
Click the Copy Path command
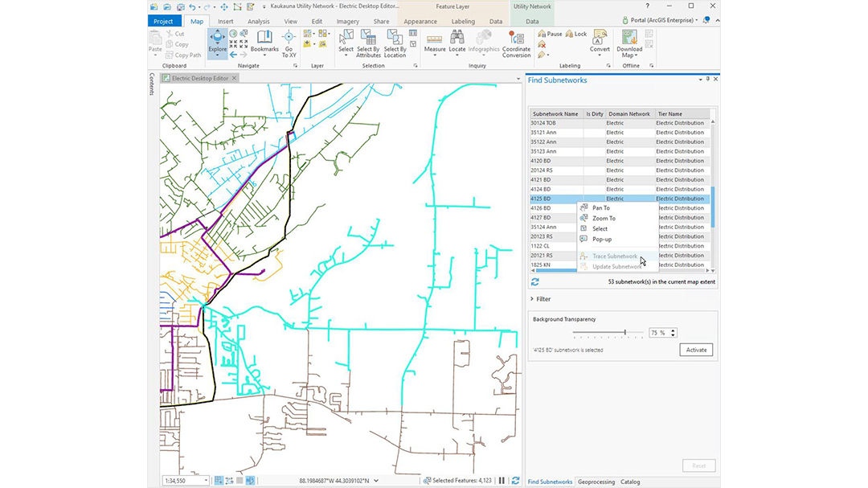click(183, 55)
